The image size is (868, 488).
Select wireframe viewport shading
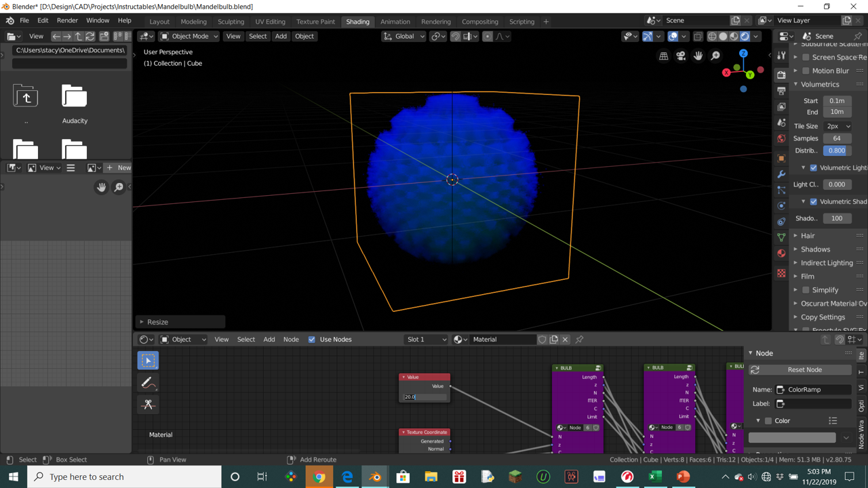712,37
